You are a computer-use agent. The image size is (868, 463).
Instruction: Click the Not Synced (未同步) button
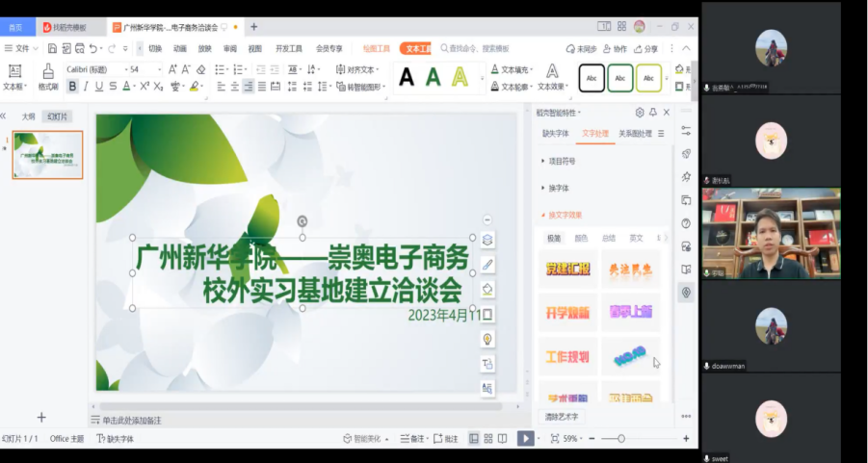pos(581,49)
